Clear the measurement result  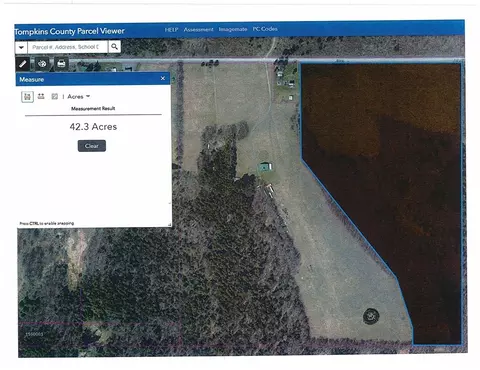tap(92, 146)
